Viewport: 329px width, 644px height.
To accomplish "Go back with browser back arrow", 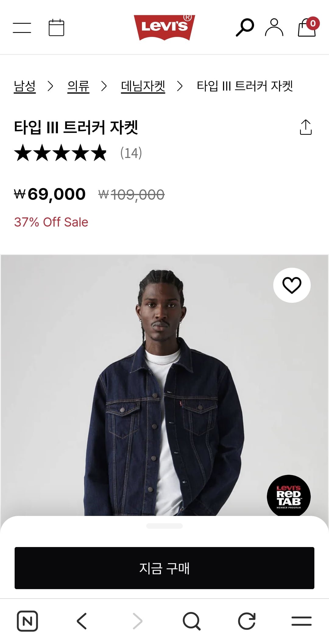I will click(x=82, y=621).
